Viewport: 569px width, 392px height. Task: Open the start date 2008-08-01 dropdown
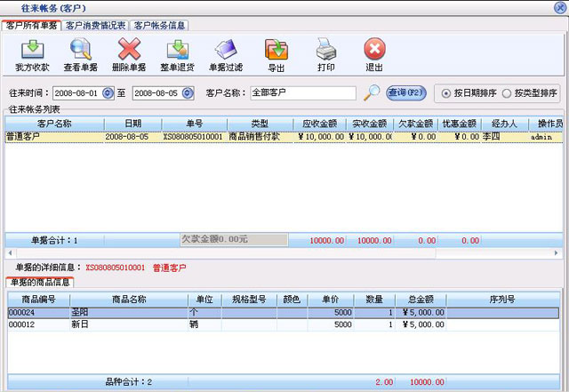click(x=109, y=92)
